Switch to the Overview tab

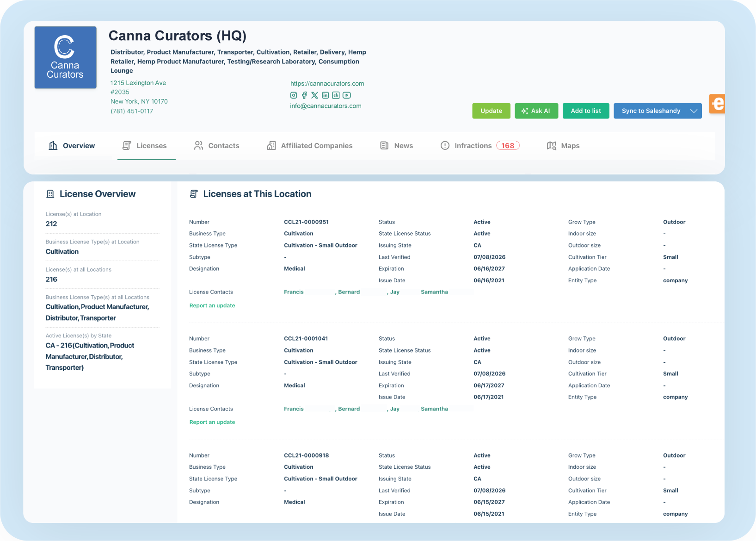click(72, 146)
